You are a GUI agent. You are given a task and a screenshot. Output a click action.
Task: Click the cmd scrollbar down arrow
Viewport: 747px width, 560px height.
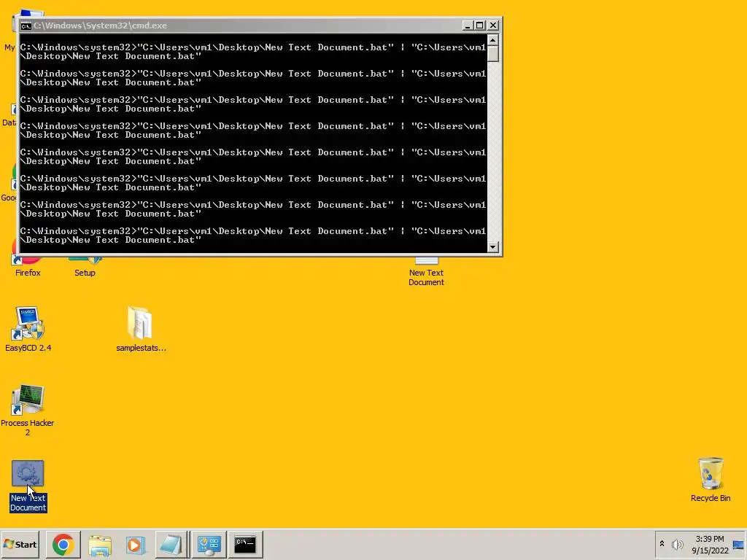pos(492,246)
